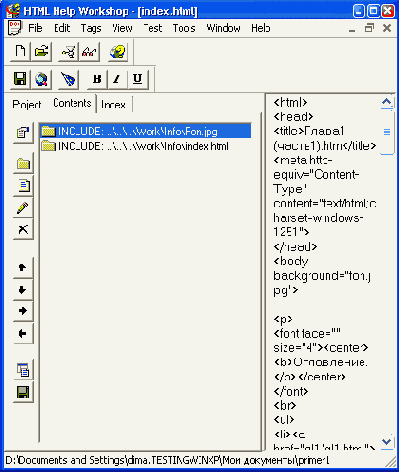
Task: Click the Insert a page icon
Action: click(23, 186)
